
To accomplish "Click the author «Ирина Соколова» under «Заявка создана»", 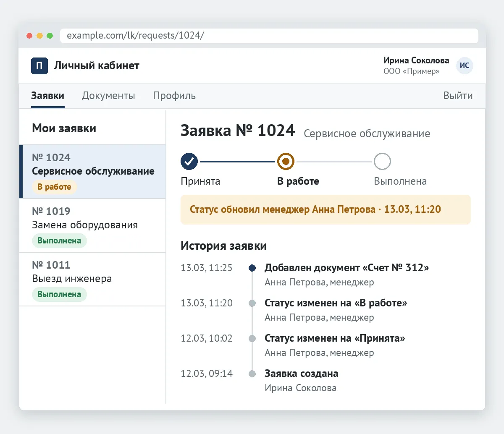I will point(301,388).
